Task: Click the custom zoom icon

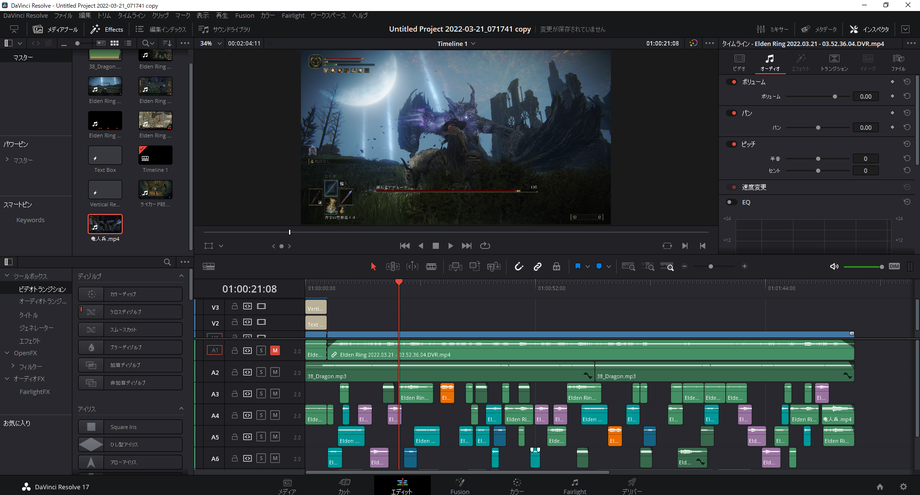Action: [x=667, y=266]
